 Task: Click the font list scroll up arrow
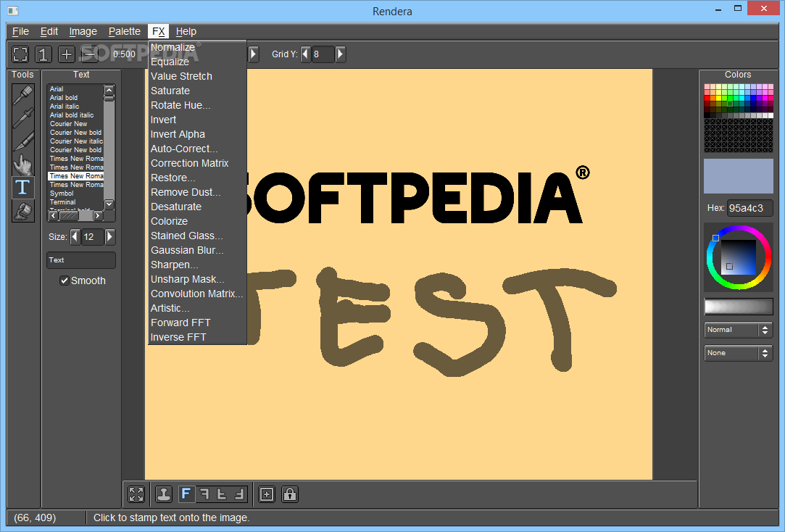(109, 90)
